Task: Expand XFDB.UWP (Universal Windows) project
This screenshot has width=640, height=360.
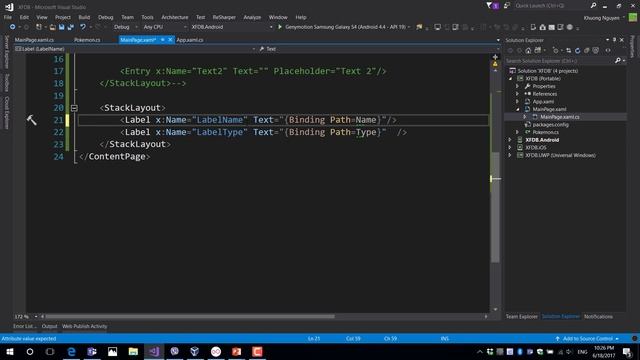Action: coord(510,156)
